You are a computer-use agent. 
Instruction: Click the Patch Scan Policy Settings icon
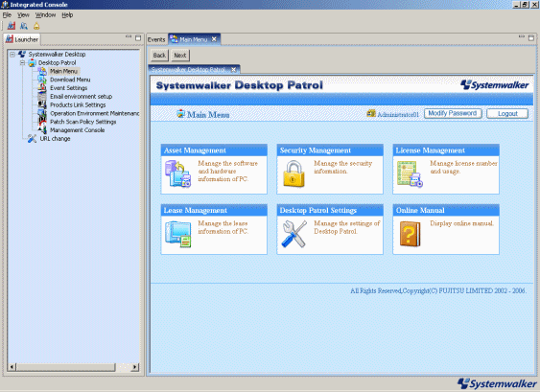pyautogui.click(x=42, y=122)
